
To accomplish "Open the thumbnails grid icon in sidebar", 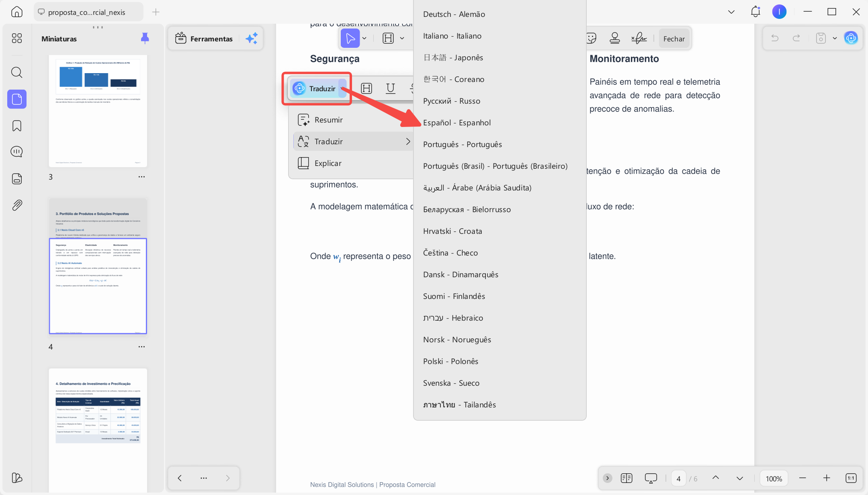I will point(16,38).
